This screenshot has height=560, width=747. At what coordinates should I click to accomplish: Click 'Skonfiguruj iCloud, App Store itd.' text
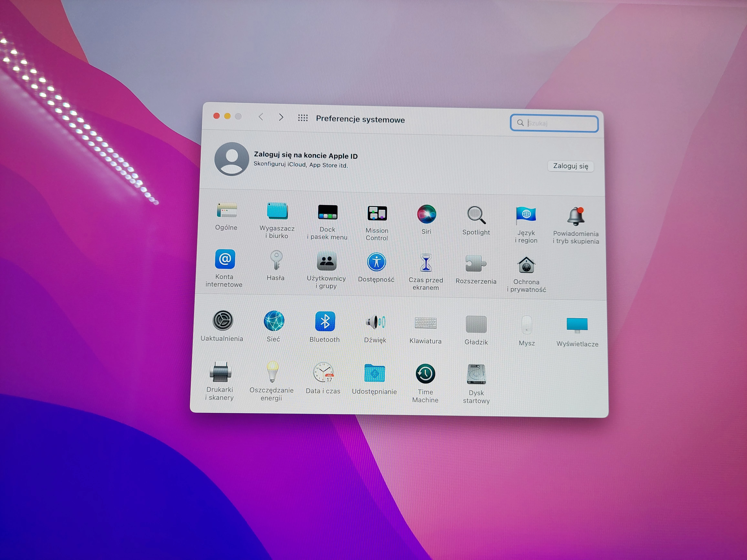300,165
